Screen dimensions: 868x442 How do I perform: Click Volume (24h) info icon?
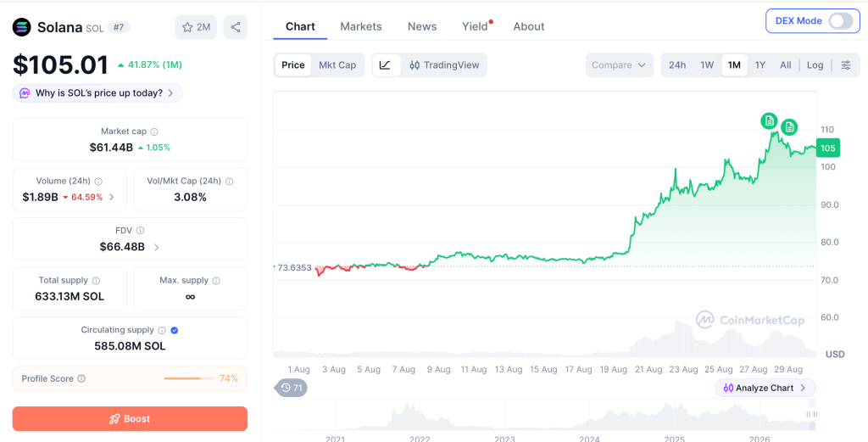click(x=98, y=181)
